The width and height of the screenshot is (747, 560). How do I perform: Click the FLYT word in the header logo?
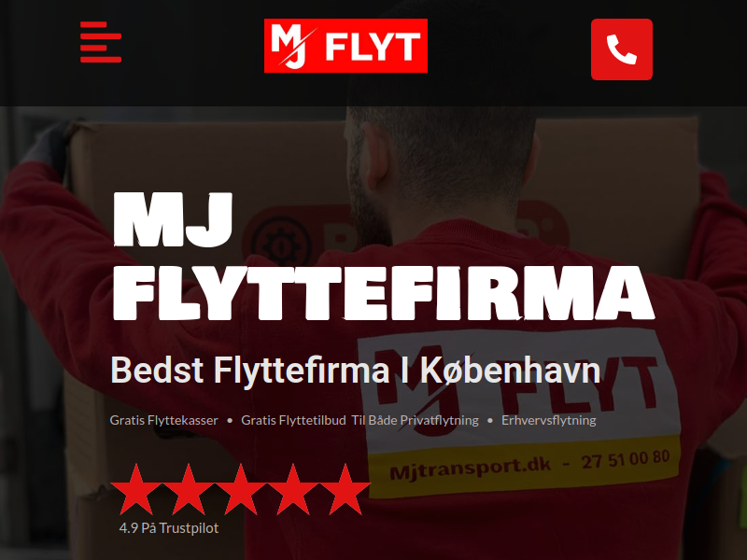(x=373, y=47)
